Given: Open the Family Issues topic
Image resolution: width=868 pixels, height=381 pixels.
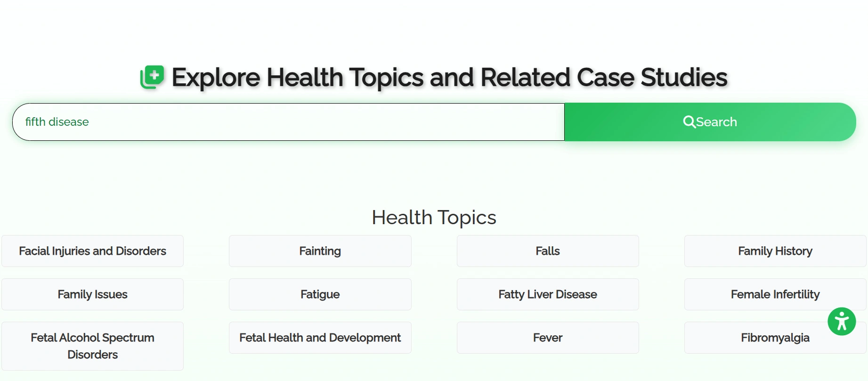Looking at the screenshot, I should (x=92, y=294).
